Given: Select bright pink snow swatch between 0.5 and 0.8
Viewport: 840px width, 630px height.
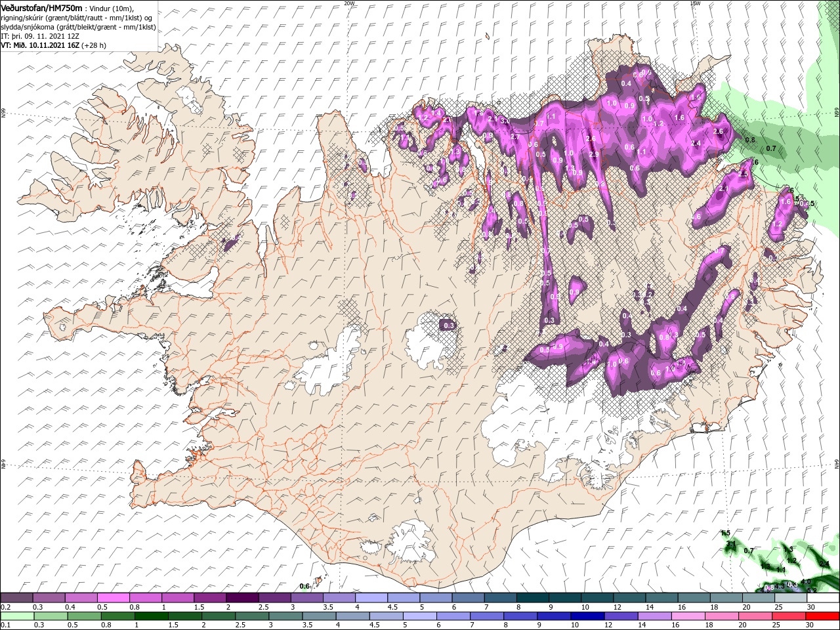Looking at the screenshot, I should 113,598.
